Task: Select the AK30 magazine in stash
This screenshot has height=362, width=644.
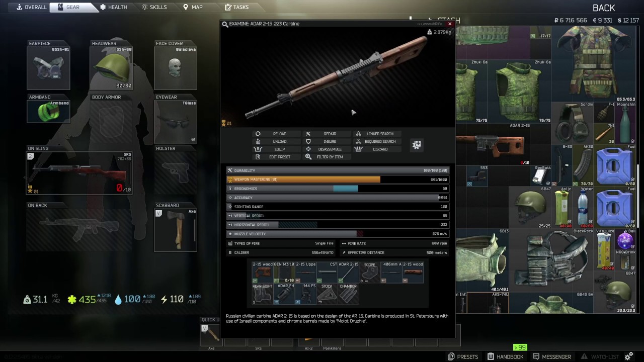Action: pos(584,166)
